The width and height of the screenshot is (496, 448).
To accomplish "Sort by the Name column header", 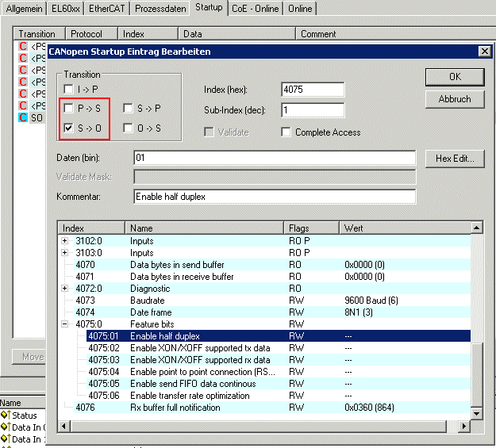I will point(204,228).
